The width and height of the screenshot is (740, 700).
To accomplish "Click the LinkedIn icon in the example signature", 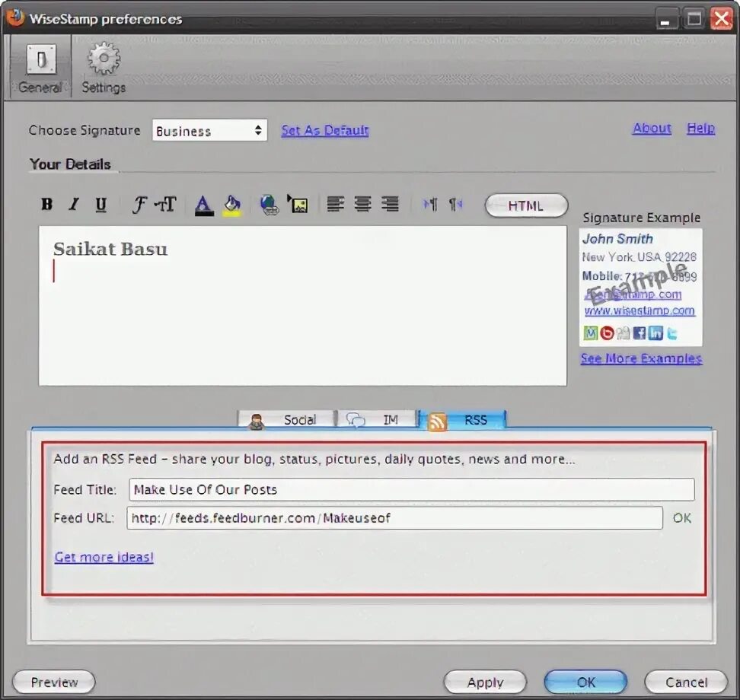I will (655, 333).
